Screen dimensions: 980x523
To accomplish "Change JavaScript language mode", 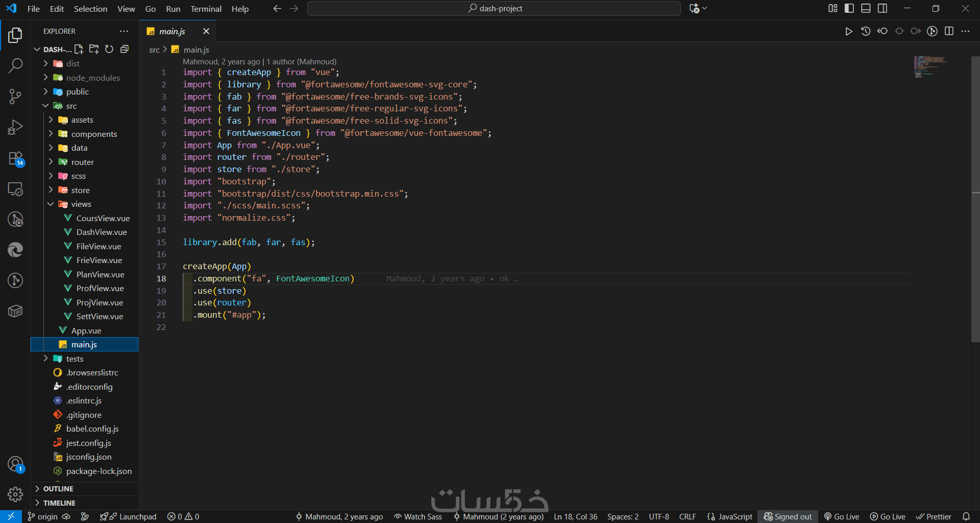I will 730,516.
